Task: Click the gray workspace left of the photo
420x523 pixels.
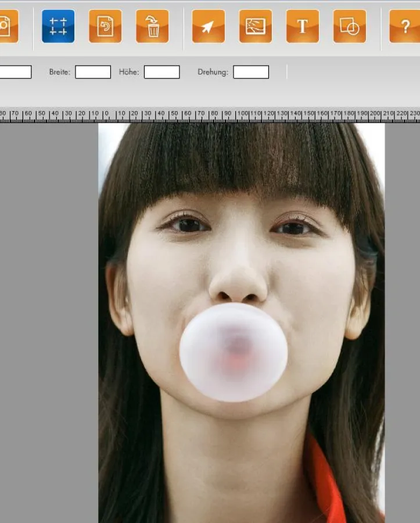Action: point(49,320)
